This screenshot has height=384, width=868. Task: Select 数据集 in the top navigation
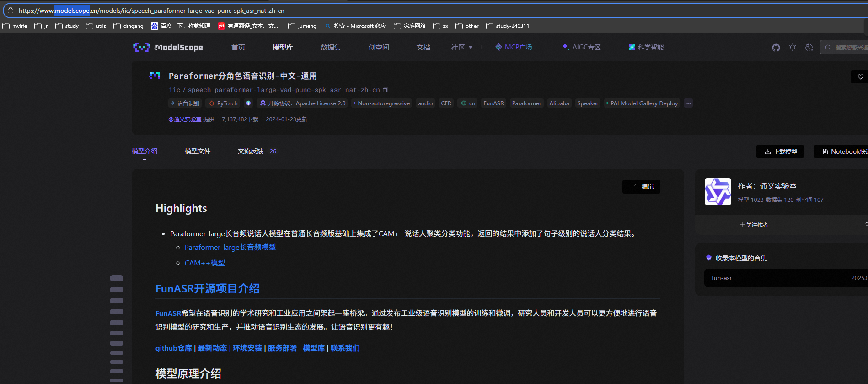330,48
